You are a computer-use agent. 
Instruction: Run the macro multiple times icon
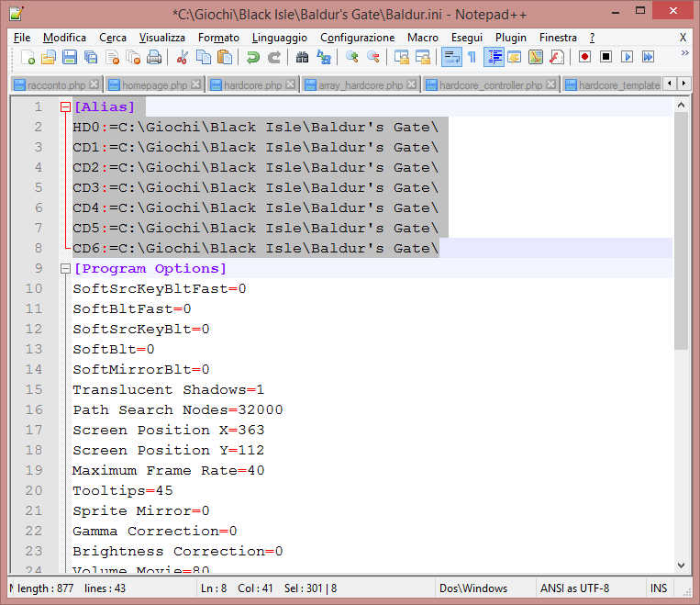pyautogui.click(x=648, y=57)
